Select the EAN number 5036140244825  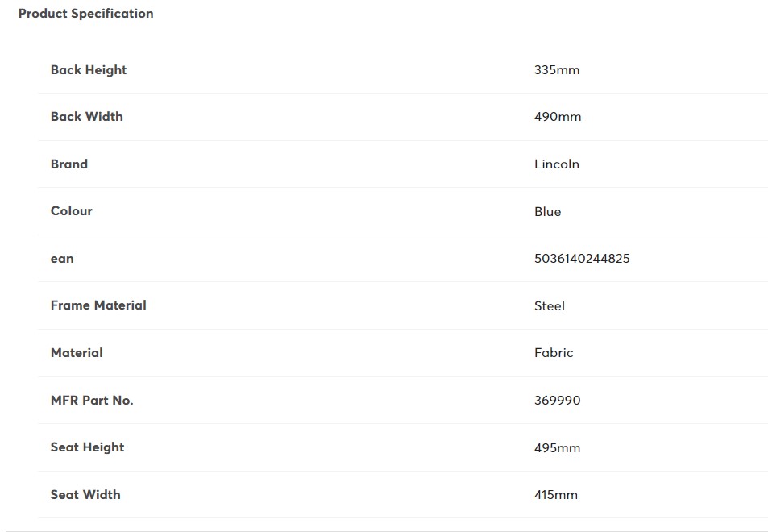point(582,259)
